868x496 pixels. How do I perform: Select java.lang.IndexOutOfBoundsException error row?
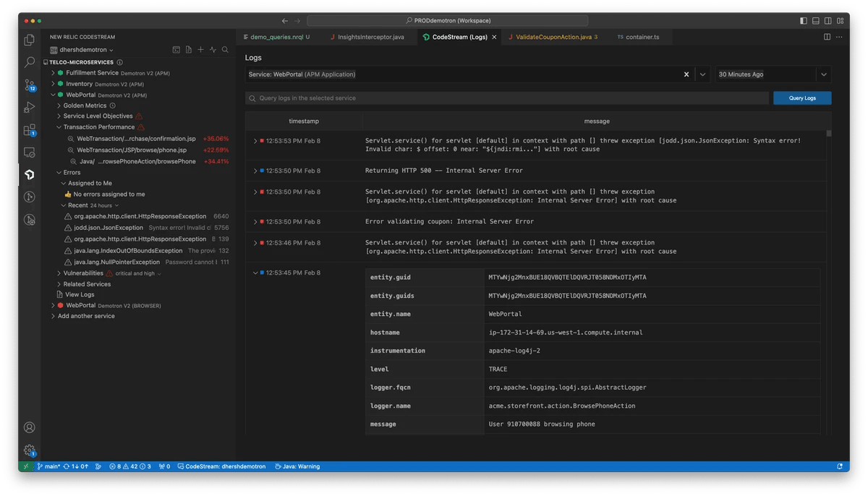[147, 250]
